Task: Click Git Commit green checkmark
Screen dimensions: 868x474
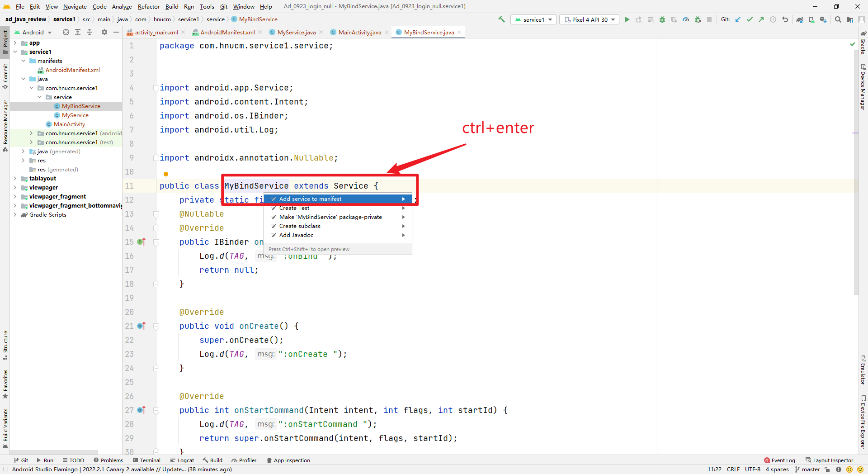Action: (x=750, y=19)
